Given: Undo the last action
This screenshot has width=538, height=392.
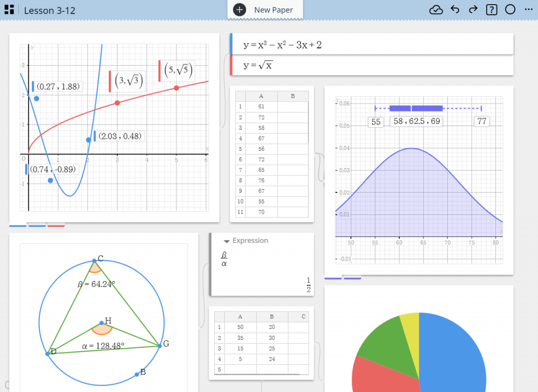Looking at the screenshot, I should coord(455,10).
